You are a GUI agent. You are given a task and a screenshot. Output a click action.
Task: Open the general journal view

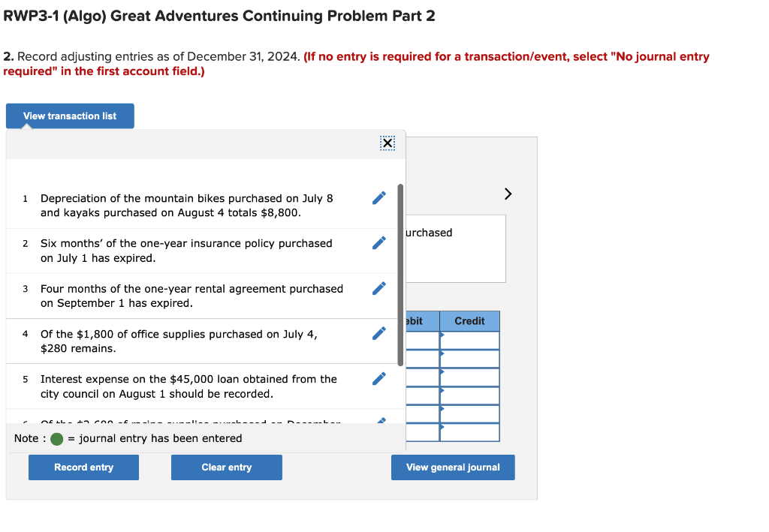point(452,467)
